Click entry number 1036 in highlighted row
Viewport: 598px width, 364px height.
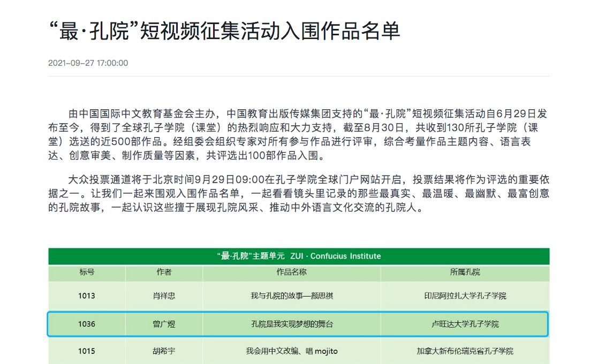coord(87,324)
